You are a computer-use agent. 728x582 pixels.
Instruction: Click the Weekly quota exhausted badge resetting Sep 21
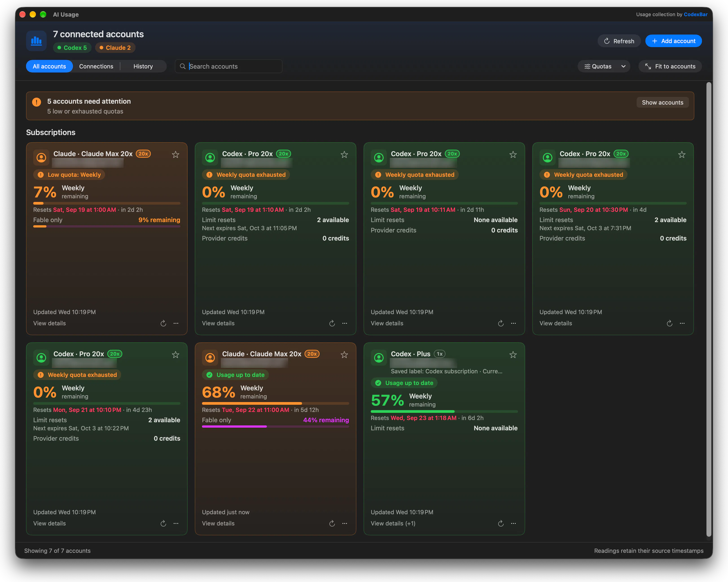[x=77, y=375]
